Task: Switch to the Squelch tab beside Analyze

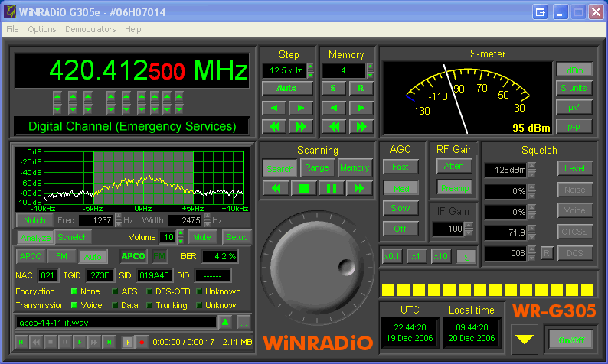Action: [73, 237]
